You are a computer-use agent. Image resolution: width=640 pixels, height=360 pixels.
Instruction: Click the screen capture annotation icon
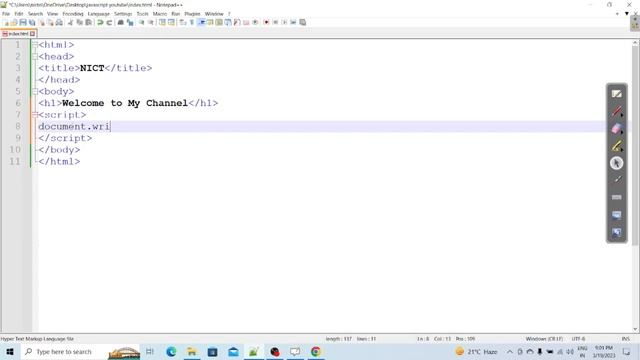pyautogui.click(x=616, y=232)
